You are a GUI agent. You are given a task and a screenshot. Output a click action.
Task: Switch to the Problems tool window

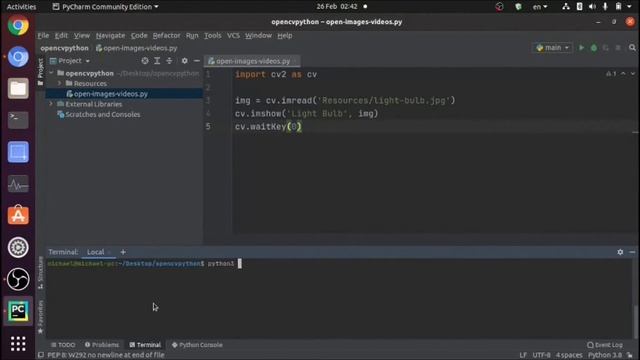click(x=102, y=345)
